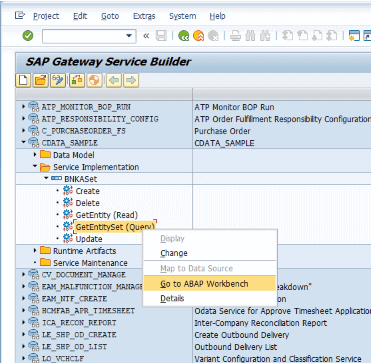Expand the Data Model folder

coord(35,155)
